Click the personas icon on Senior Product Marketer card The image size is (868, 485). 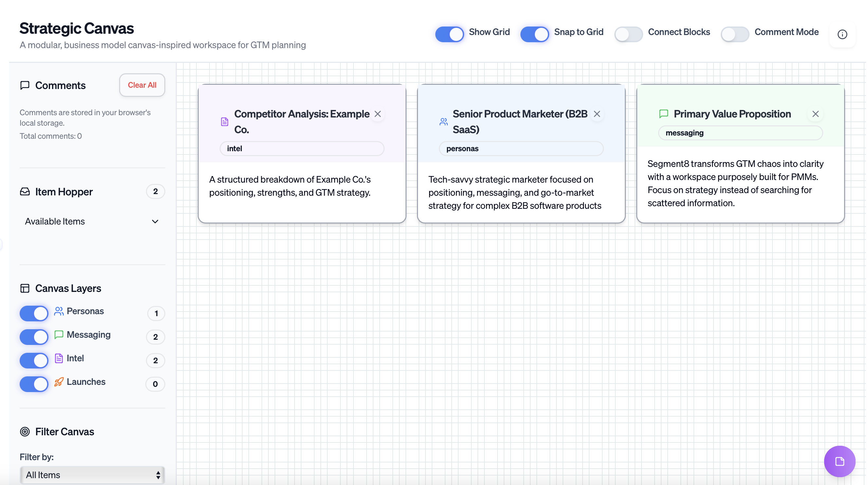[443, 122]
